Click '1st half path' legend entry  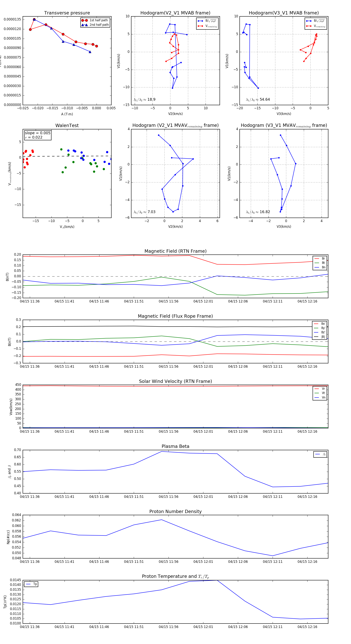[95, 20]
